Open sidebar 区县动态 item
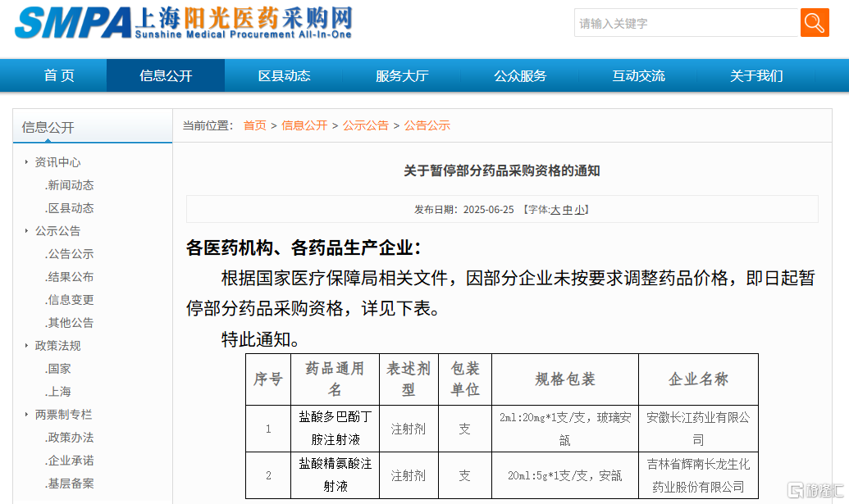This screenshot has height=504, width=849. pos(69,208)
